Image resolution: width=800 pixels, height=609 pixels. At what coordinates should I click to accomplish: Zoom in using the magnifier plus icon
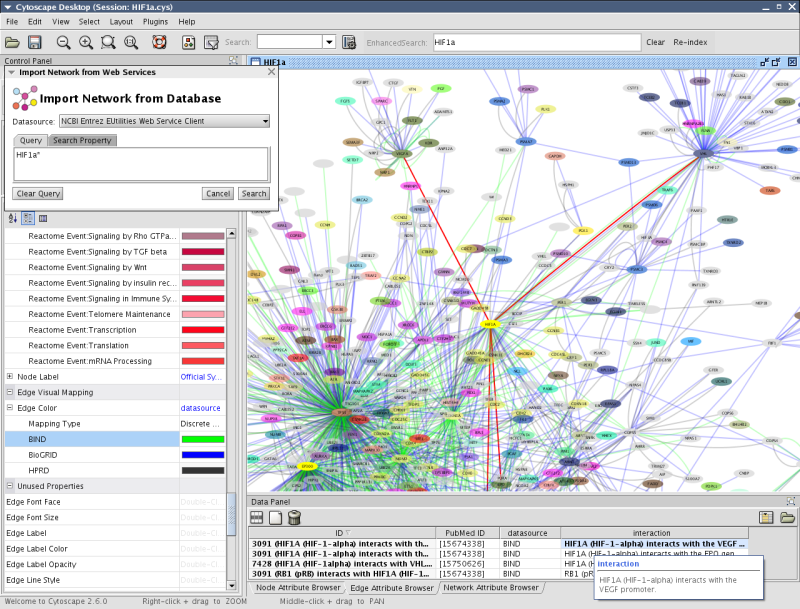click(86, 42)
